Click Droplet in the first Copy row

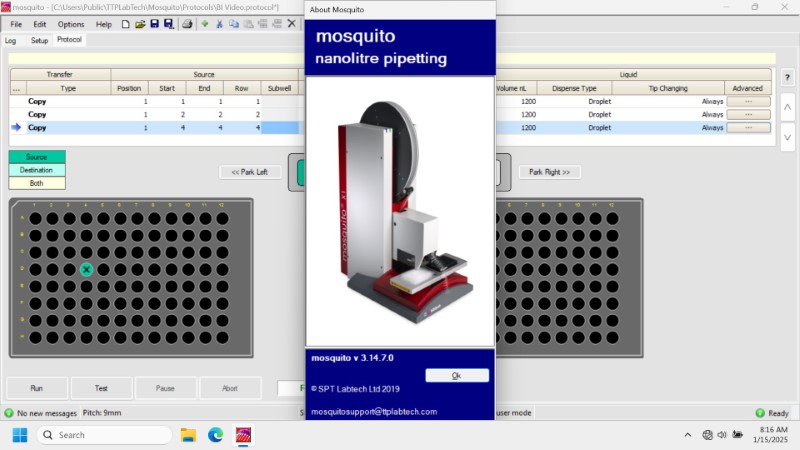(x=599, y=102)
